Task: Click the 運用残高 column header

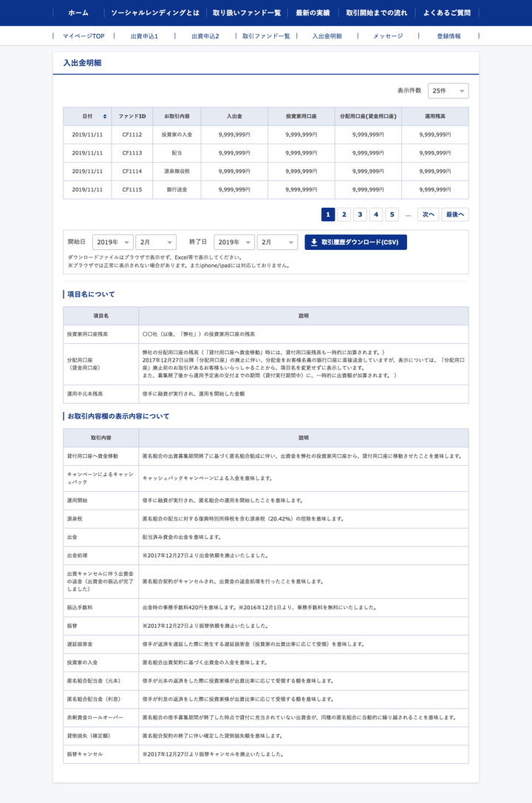Action: [x=435, y=116]
